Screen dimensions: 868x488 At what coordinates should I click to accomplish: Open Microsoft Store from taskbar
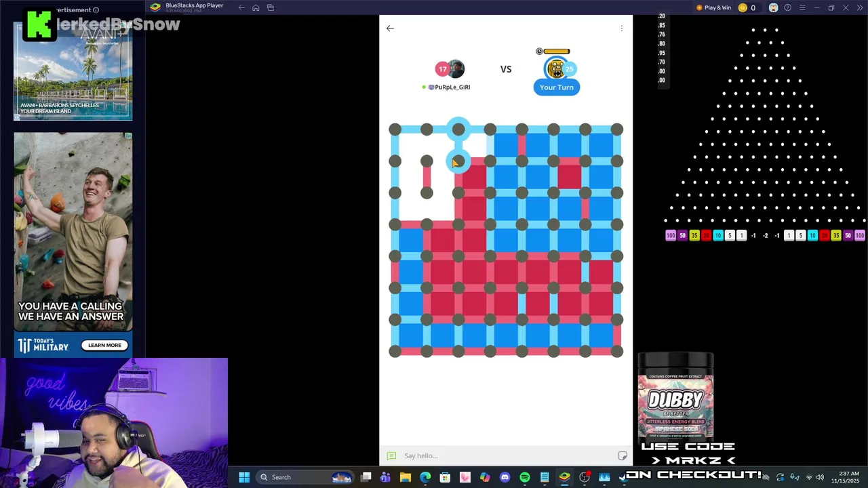point(445,477)
